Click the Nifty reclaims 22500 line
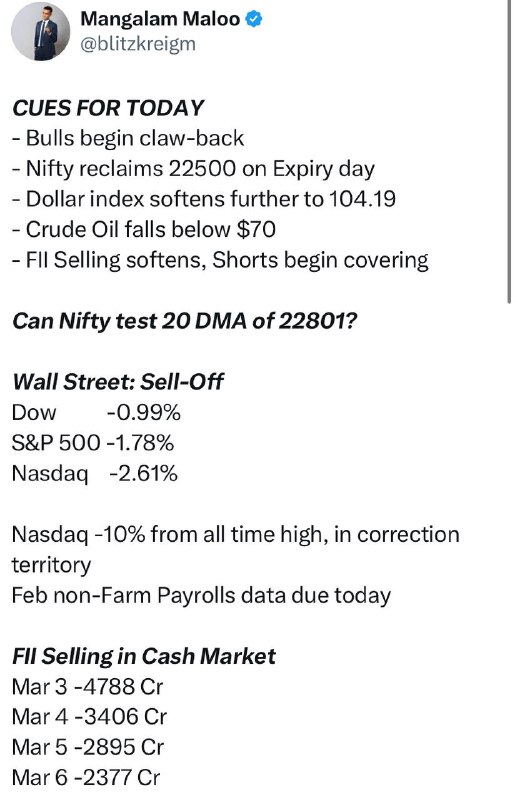The height and width of the screenshot is (800, 515). tap(193, 169)
